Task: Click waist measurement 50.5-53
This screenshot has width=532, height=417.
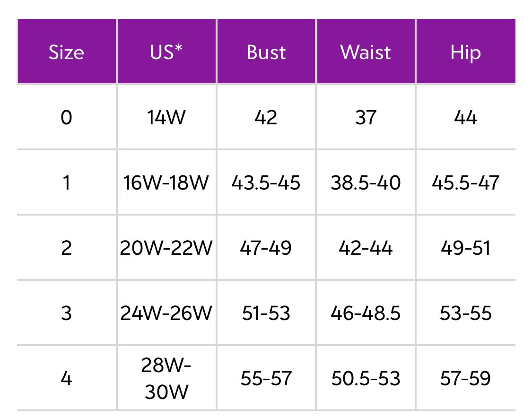Action: pyautogui.click(x=366, y=378)
